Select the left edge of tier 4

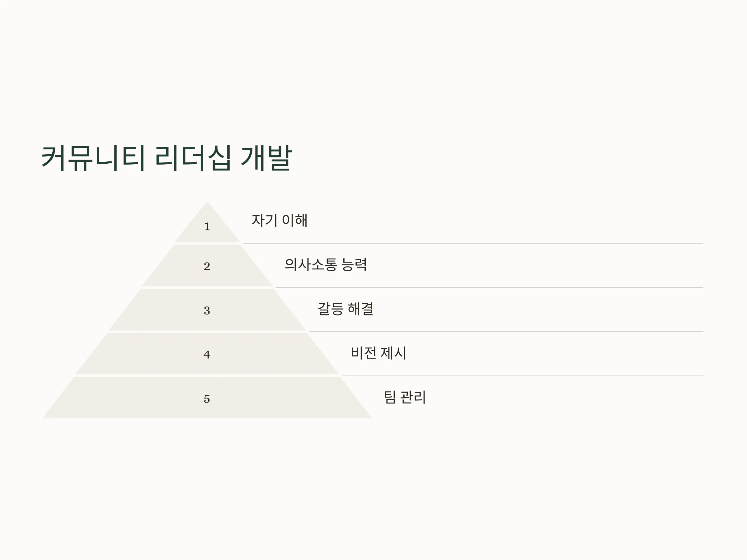pyautogui.click(x=92, y=354)
